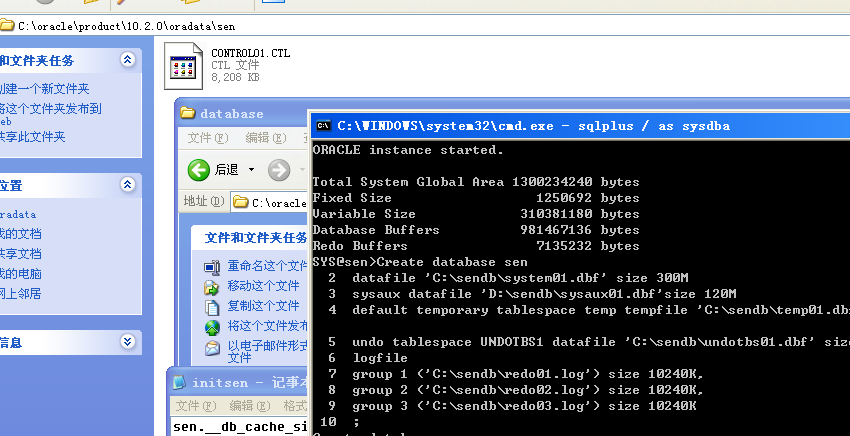Open the Edit menu in database window

[266, 138]
